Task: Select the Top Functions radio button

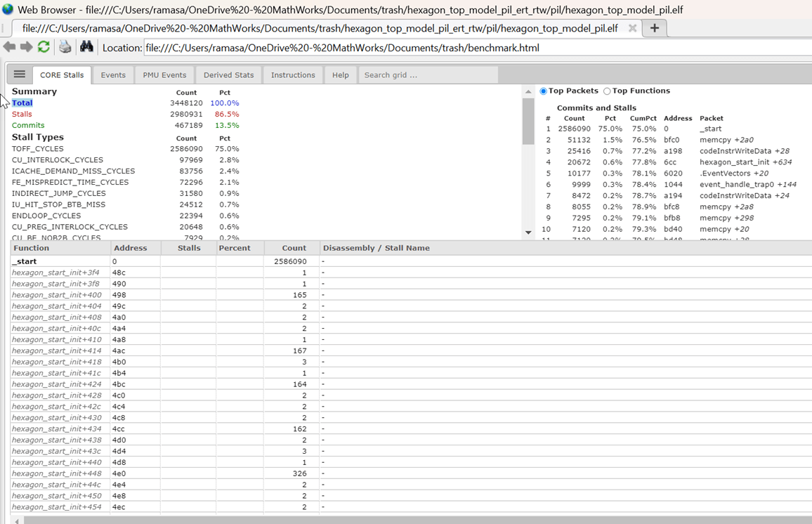Action: pos(607,91)
